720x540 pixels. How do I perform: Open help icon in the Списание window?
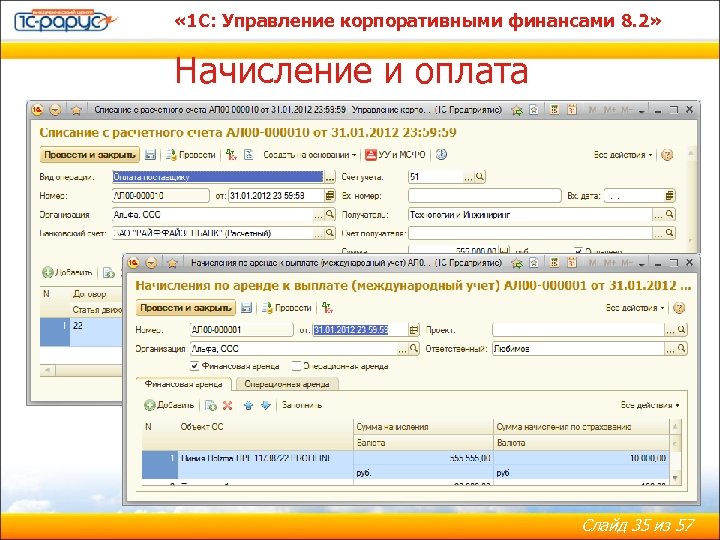click(667, 155)
